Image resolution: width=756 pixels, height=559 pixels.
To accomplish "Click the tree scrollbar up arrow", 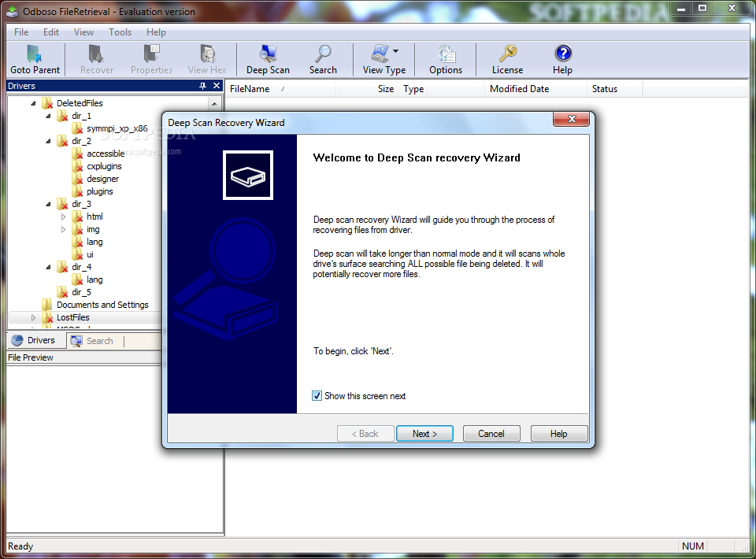I will [x=214, y=104].
